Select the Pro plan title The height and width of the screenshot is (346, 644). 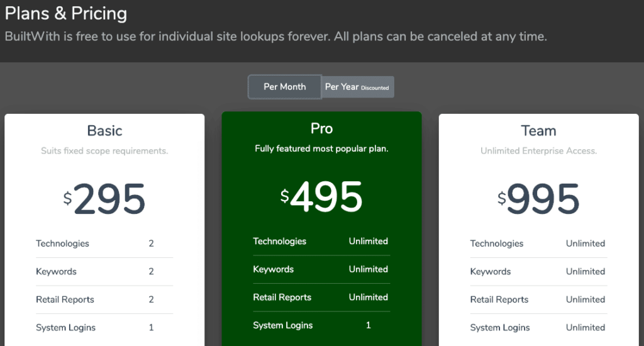[321, 128]
